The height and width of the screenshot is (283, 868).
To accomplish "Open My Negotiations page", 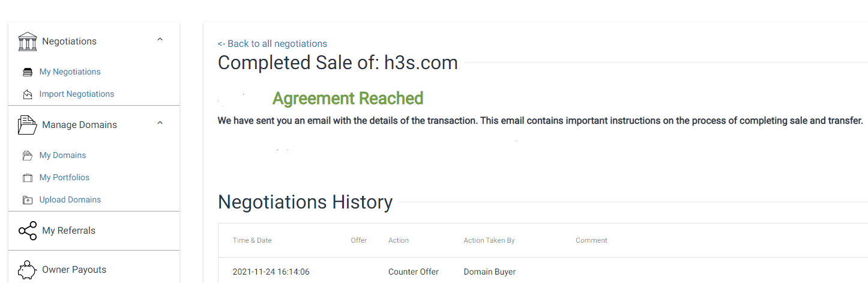I will click(x=70, y=72).
